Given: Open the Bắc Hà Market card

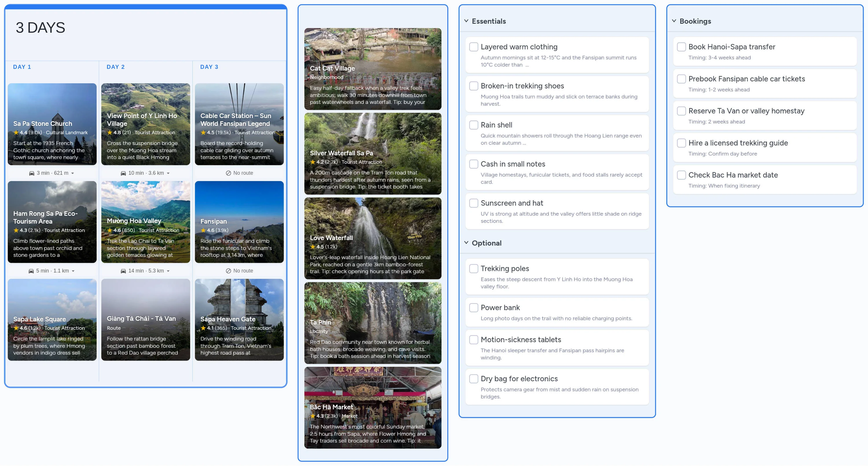Looking at the screenshot, I should coord(373,408).
